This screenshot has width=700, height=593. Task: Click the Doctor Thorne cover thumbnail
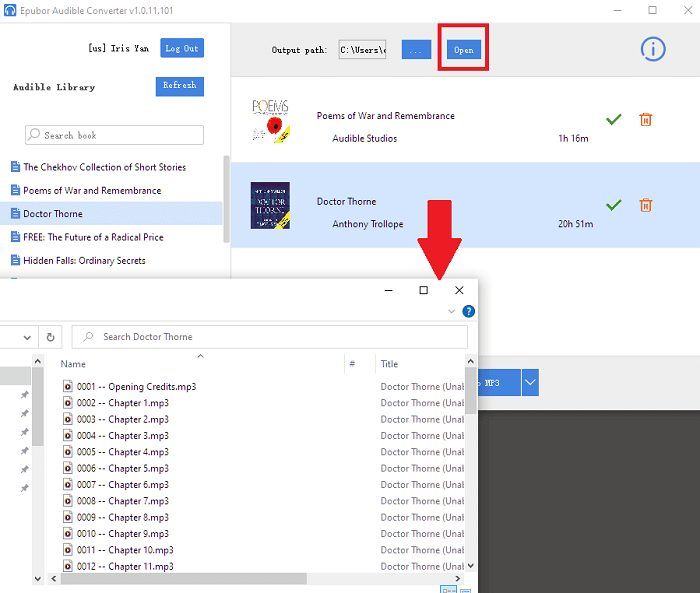[x=270, y=205]
